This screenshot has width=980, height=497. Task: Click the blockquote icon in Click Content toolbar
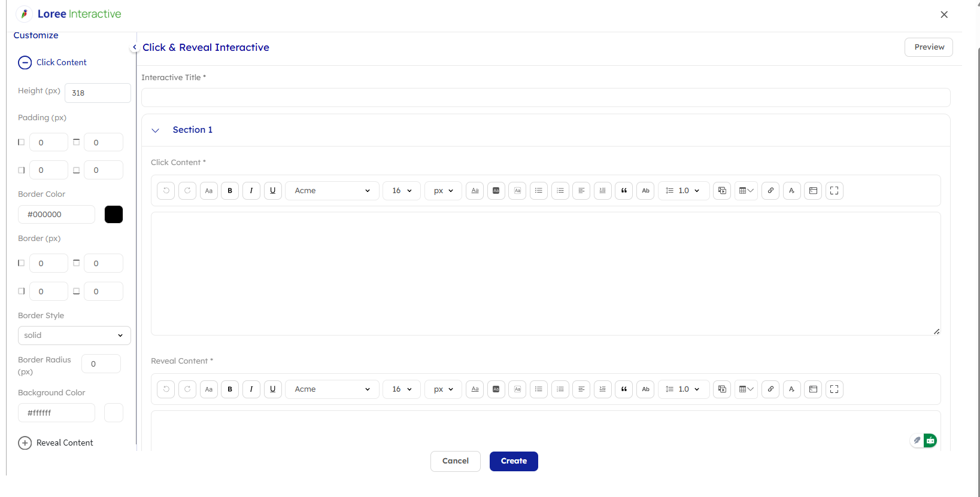(624, 191)
